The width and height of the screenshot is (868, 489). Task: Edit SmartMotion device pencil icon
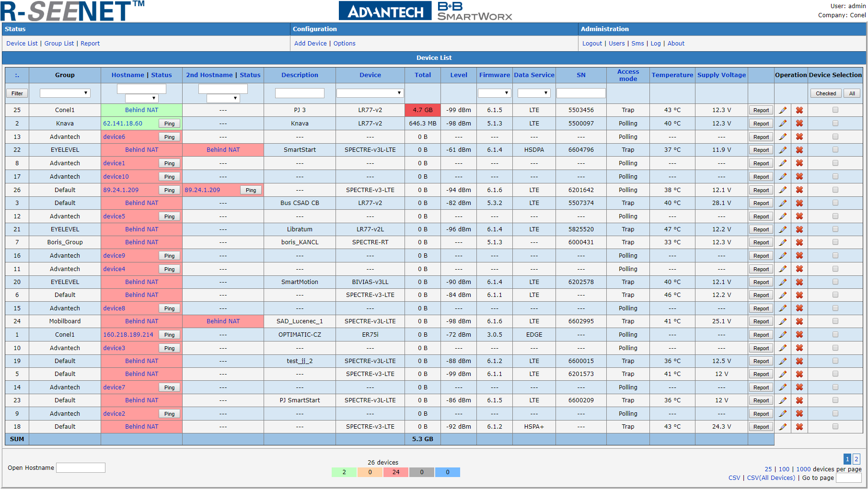[x=783, y=282]
